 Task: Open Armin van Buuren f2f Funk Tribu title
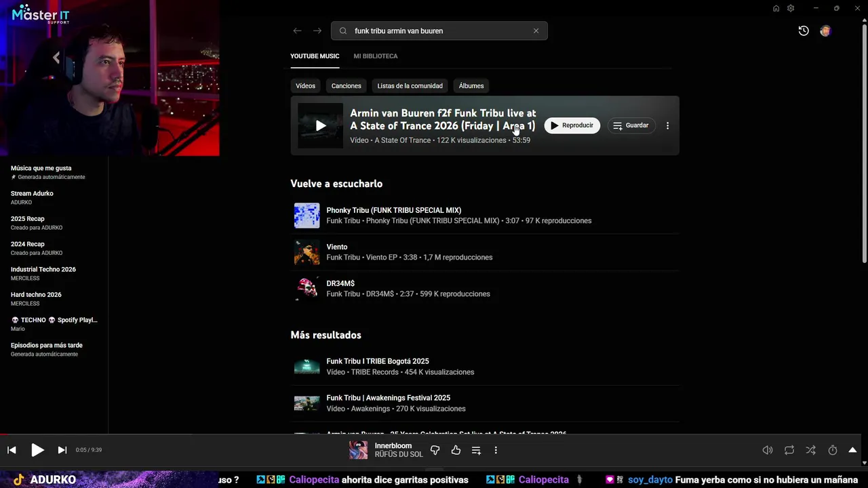tap(443, 119)
